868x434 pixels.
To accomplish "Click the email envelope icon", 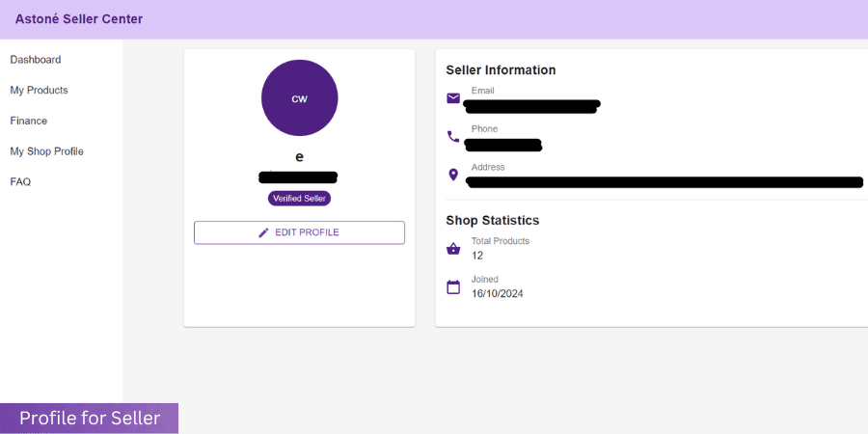I will pyautogui.click(x=453, y=98).
